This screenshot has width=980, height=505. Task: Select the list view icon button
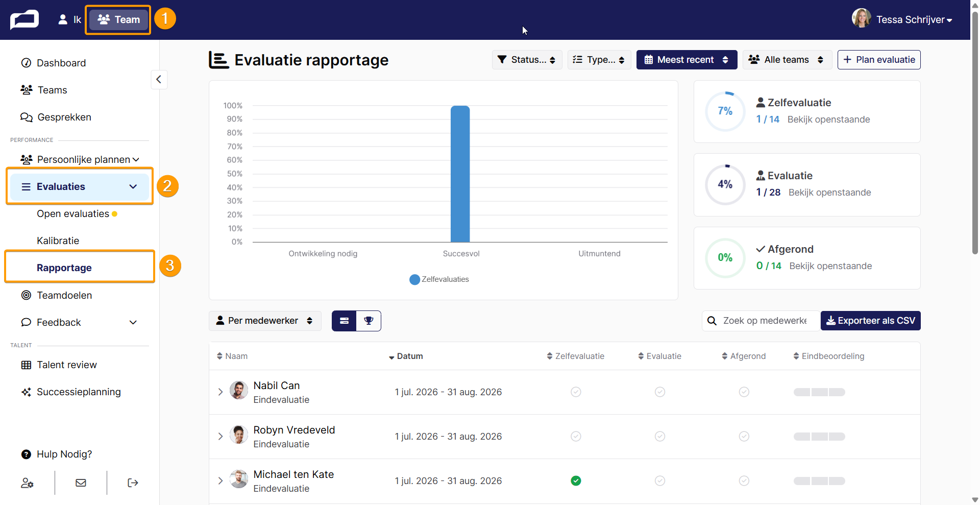click(x=344, y=321)
